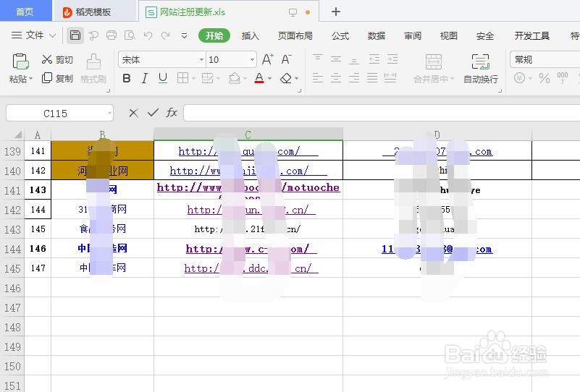Image resolution: width=580 pixels, height=392 pixels.
Task: Apply Percent style icon
Action: coord(544,78)
